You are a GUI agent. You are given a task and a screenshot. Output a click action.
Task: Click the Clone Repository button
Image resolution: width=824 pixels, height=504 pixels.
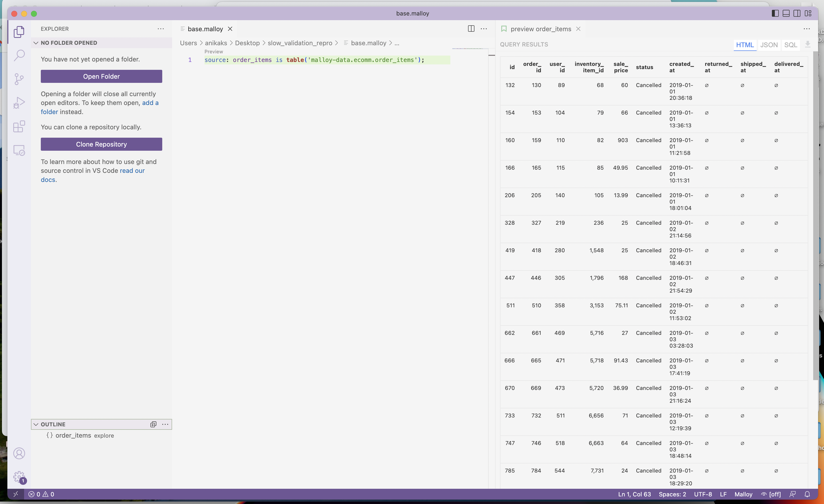point(101,144)
